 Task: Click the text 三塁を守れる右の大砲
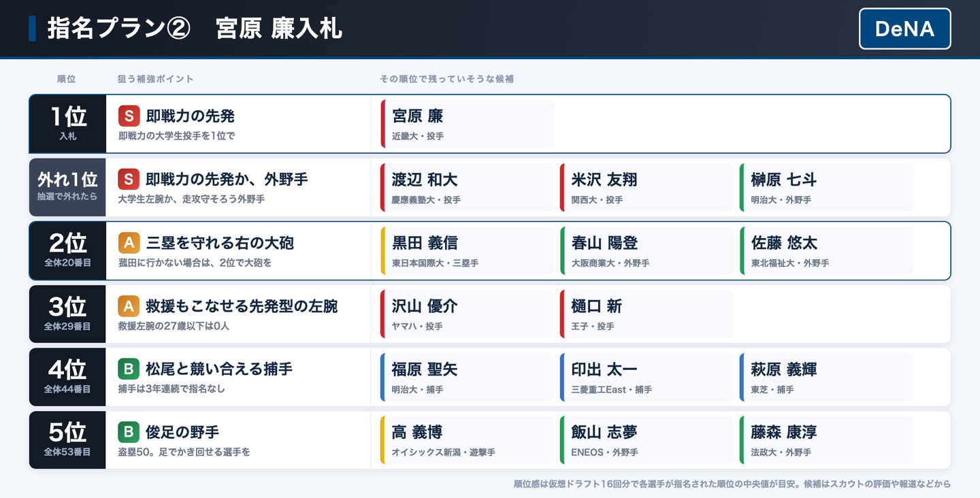pos(220,243)
